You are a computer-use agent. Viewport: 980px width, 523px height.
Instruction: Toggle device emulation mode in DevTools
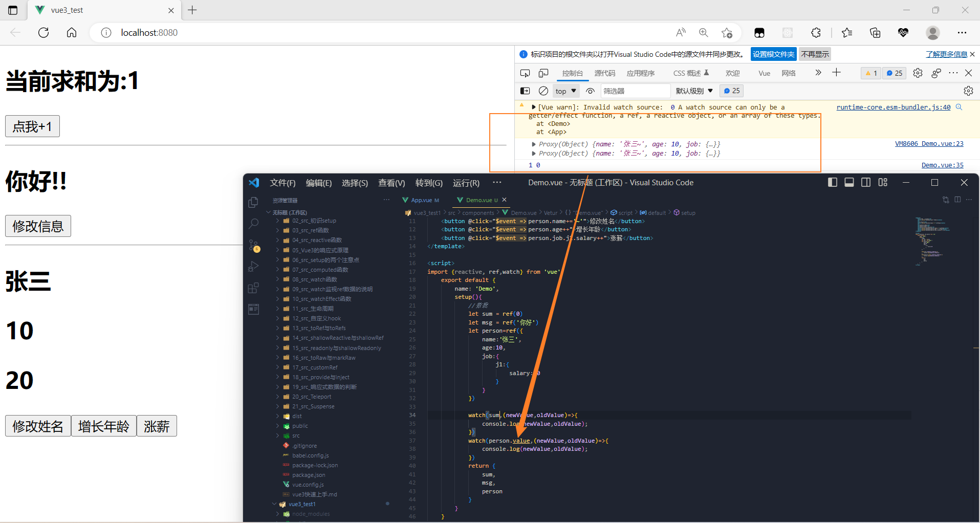click(x=543, y=73)
